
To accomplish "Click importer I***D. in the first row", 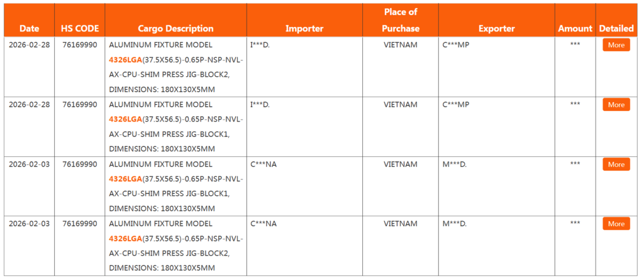I will coord(260,45).
